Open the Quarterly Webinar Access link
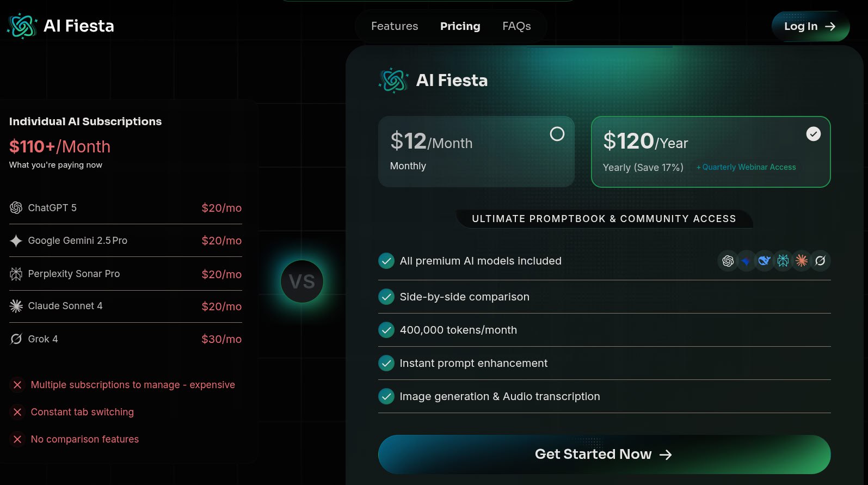868x485 pixels. click(x=746, y=167)
